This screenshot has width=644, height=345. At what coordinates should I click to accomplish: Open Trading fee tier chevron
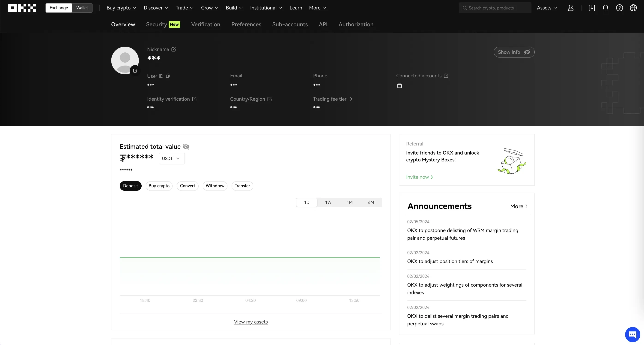[351, 99]
